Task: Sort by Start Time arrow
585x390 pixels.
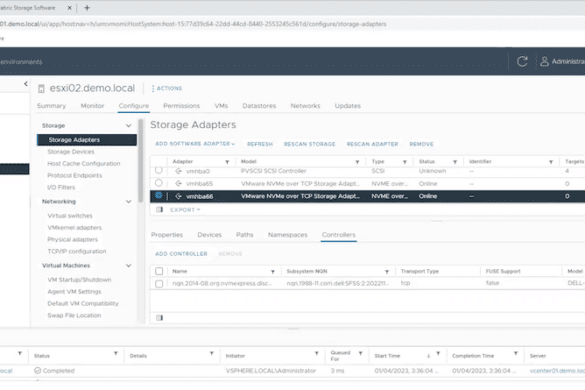Action: 428,356
